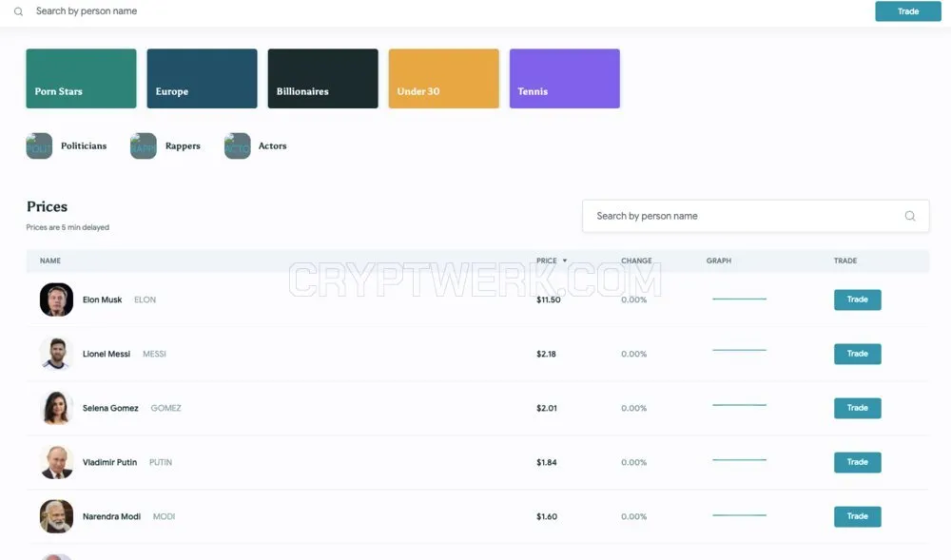
Task: Open the Under 30 category card
Action: pos(444,79)
